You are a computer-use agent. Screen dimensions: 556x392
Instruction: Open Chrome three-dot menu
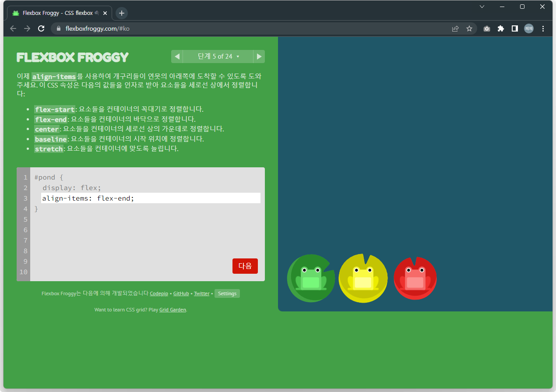[543, 28]
